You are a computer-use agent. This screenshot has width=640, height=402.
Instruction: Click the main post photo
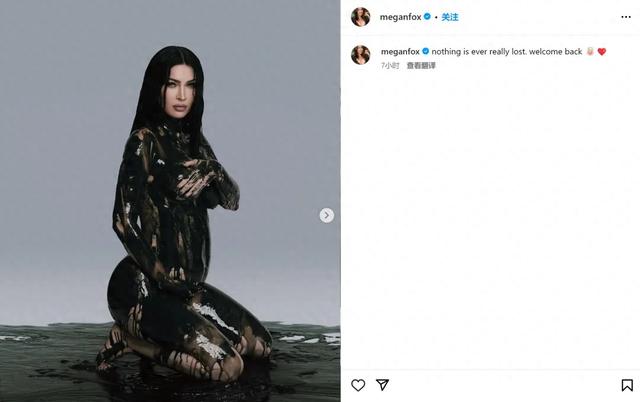coord(170,201)
